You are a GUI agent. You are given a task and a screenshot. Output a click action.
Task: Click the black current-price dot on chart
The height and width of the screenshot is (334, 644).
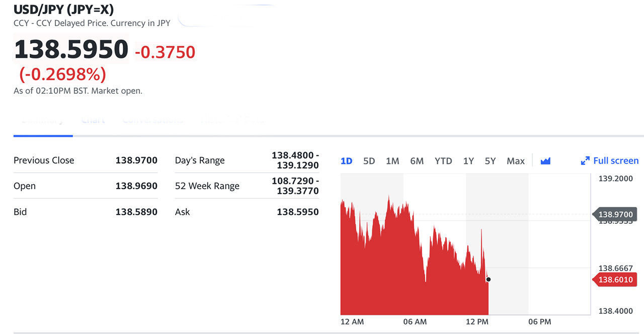tap(489, 279)
